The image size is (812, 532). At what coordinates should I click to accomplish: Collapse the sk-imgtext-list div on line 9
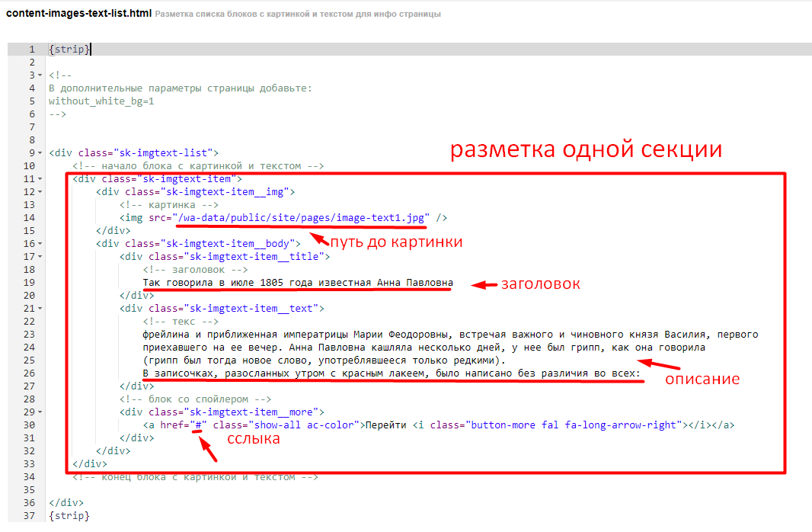click(40, 153)
